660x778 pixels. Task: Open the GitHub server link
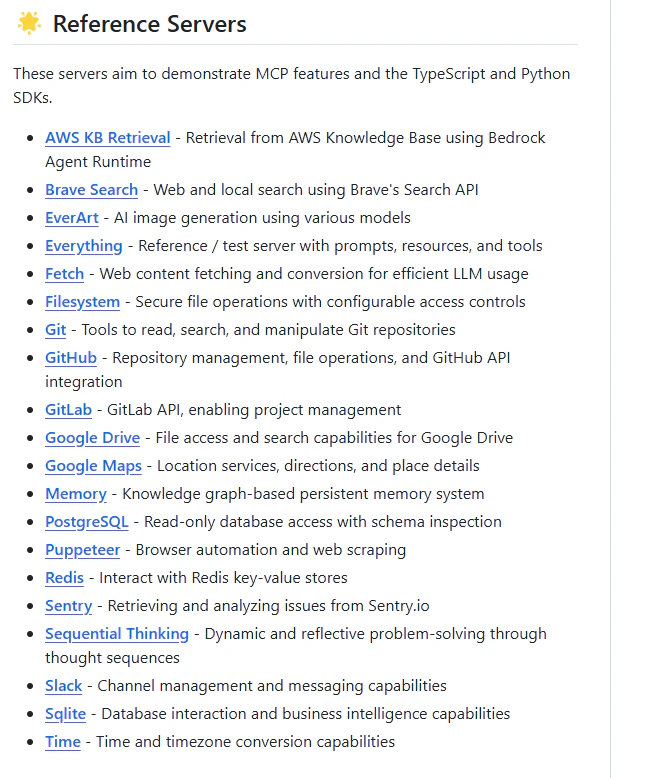click(71, 358)
